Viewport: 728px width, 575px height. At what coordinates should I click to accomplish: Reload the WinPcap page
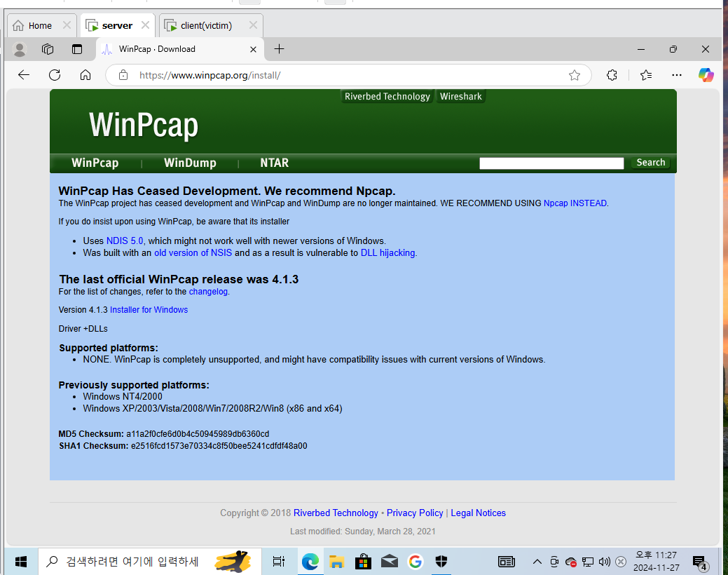point(55,75)
